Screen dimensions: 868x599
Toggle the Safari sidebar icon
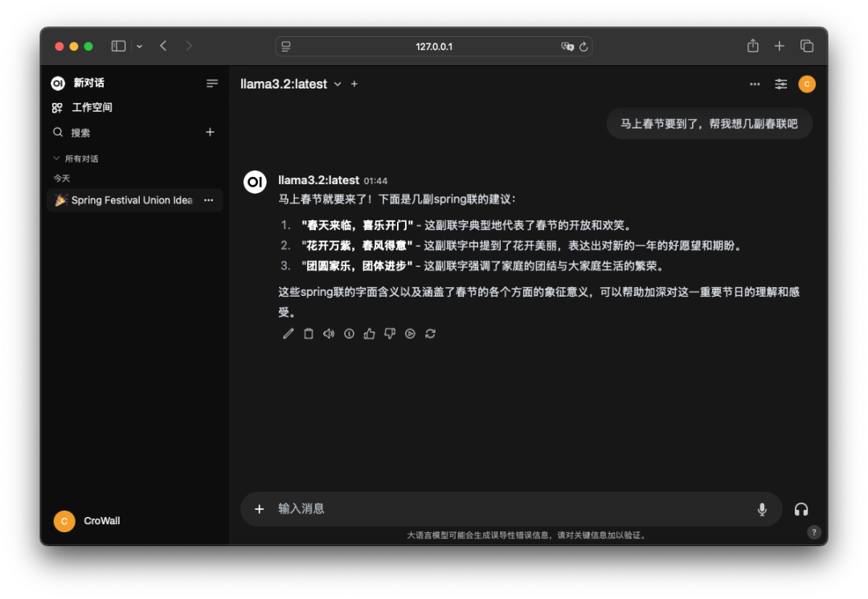click(x=118, y=46)
